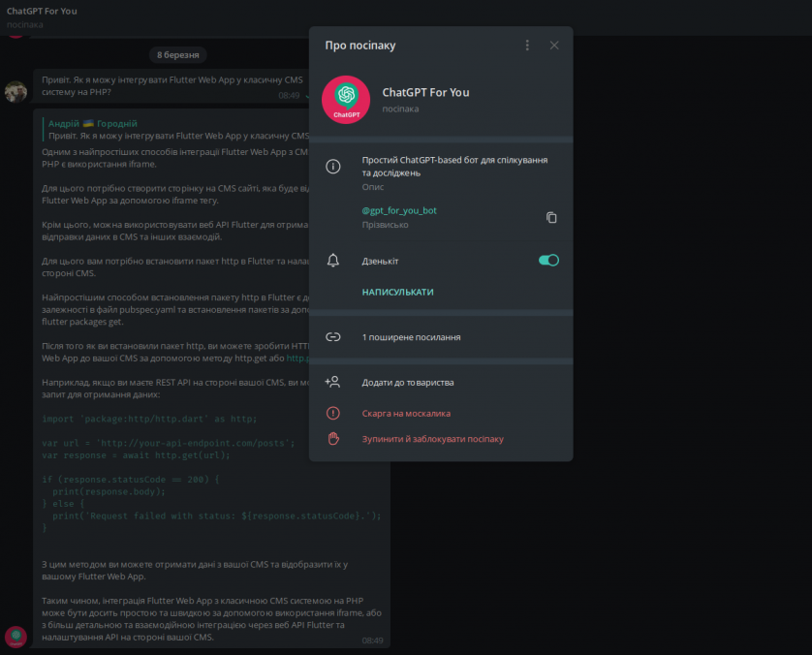
Task: Click the link icon for shared links
Action: (x=333, y=337)
